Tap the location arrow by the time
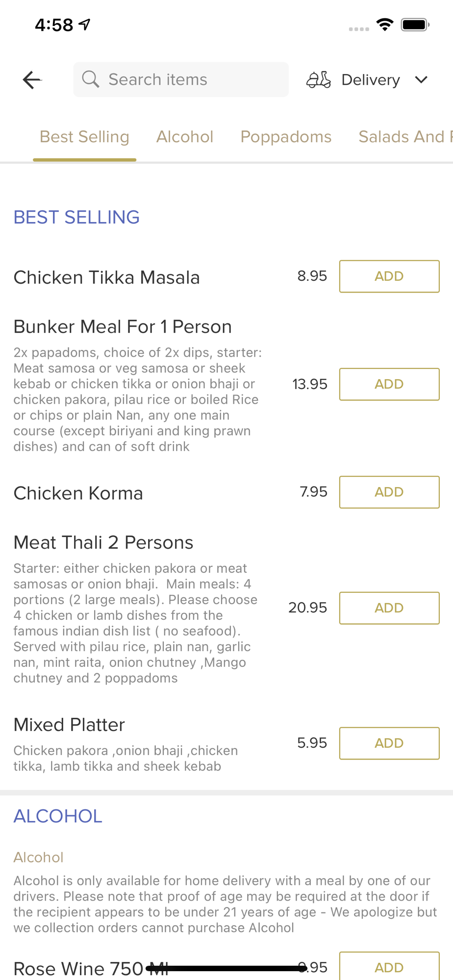Image resolution: width=453 pixels, height=980 pixels. point(85,24)
